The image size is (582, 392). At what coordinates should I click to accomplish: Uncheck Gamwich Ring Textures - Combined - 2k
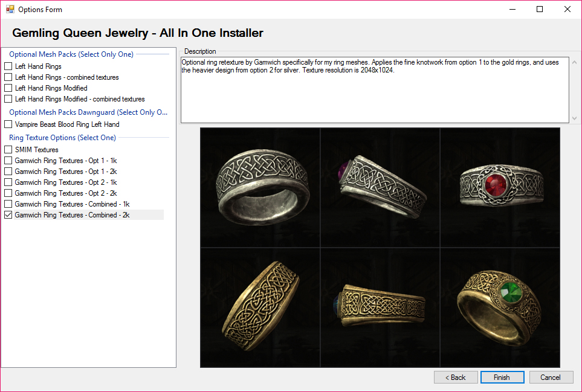point(8,215)
